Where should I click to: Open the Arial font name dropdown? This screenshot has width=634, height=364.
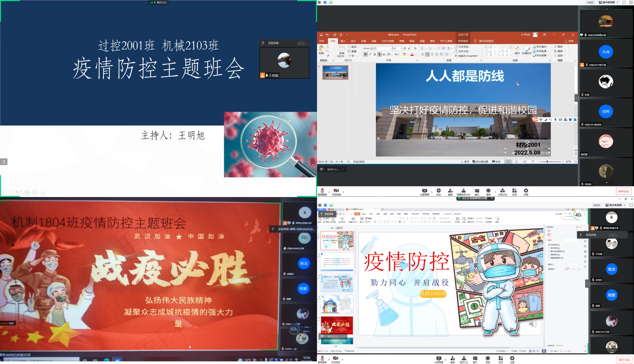coord(391,48)
